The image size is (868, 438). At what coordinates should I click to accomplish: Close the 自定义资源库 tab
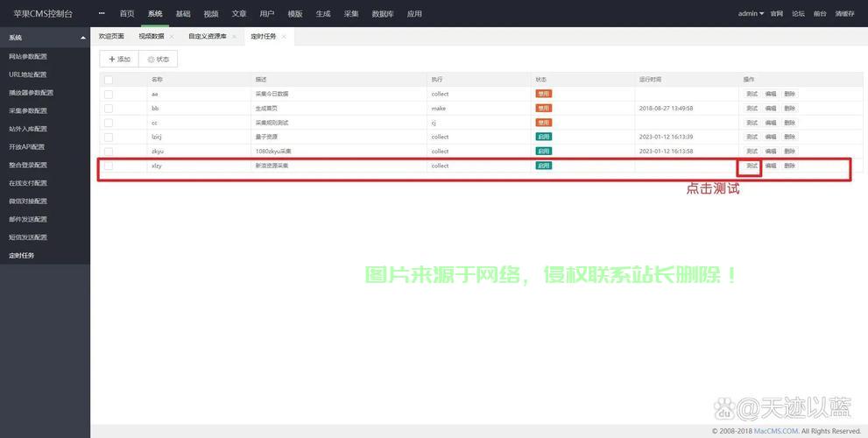click(x=235, y=37)
